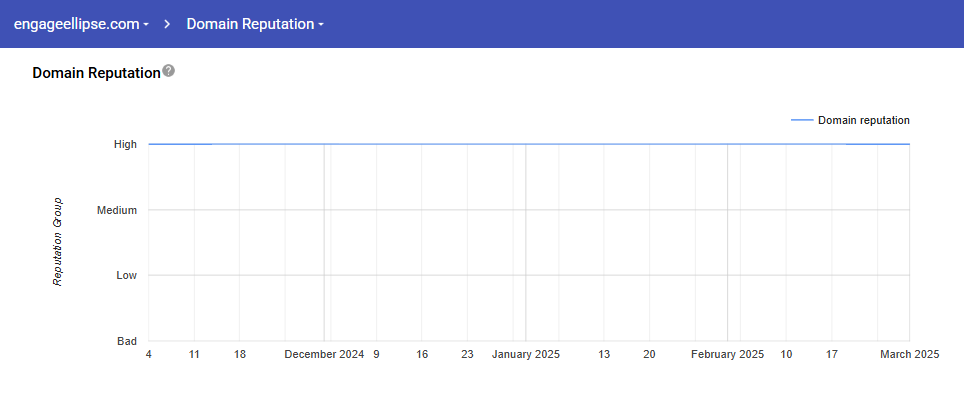Click the '13' date label on x-axis
964x405 pixels.
[604, 355]
